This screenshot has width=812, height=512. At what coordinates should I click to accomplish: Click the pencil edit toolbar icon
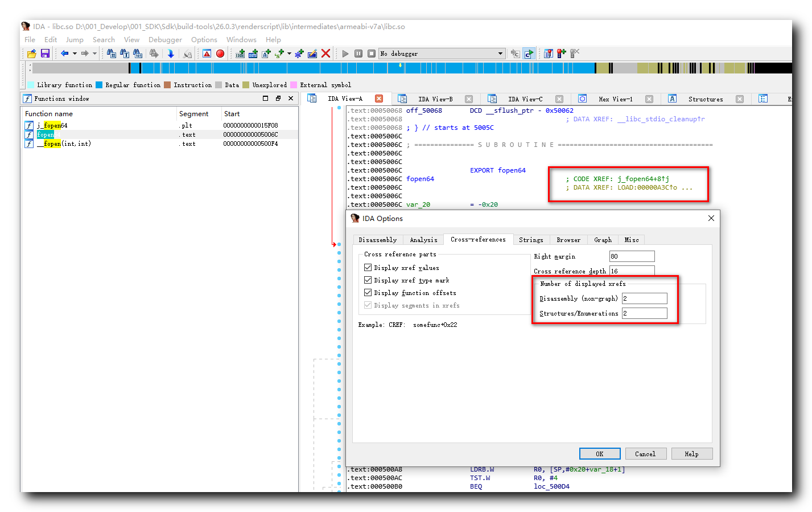(x=312, y=54)
